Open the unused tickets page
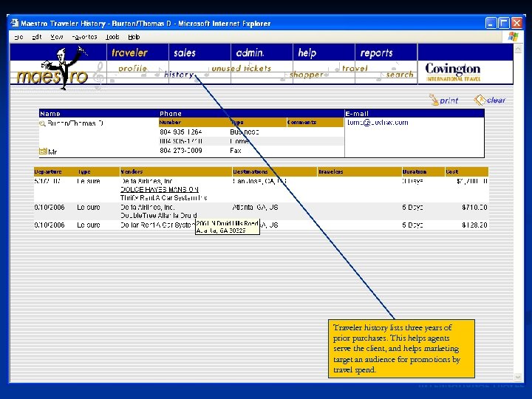532x399 pixels. tap(241, 68)
